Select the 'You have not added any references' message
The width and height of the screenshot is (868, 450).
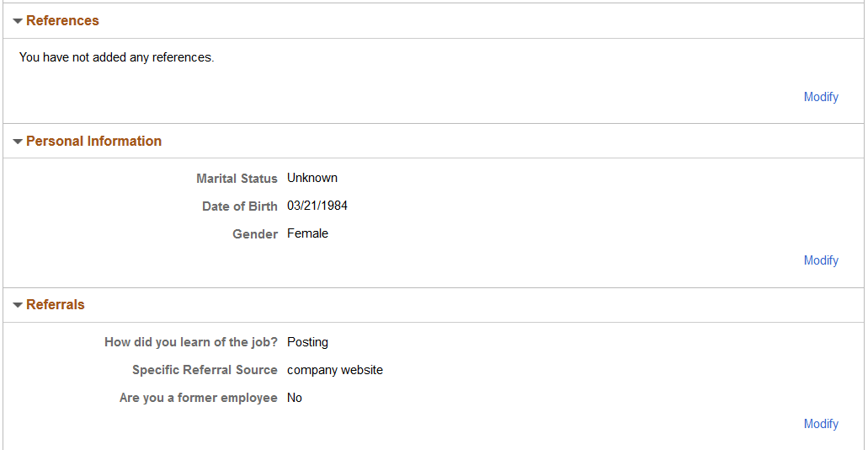[x=117, y=57]
